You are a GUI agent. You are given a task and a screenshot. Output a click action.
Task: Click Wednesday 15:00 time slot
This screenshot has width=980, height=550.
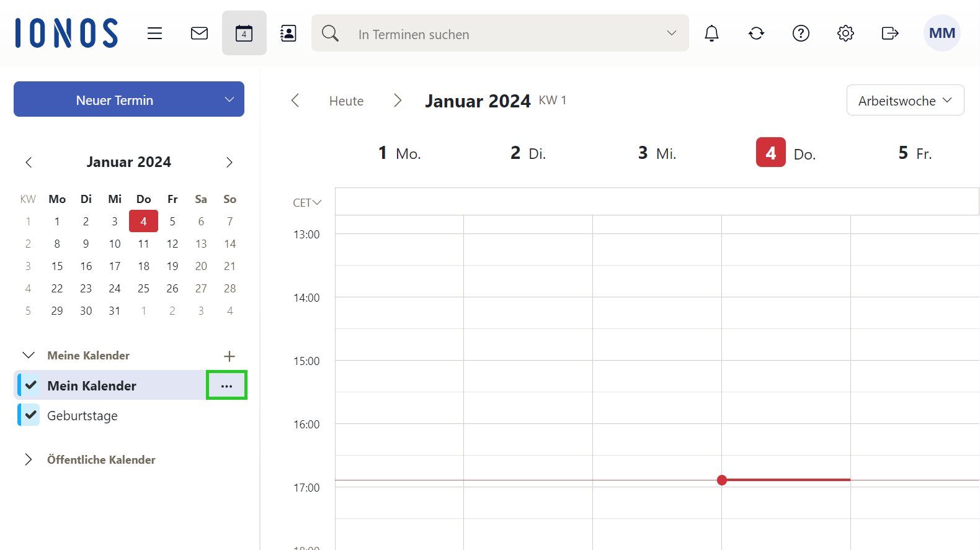(657, 376)
